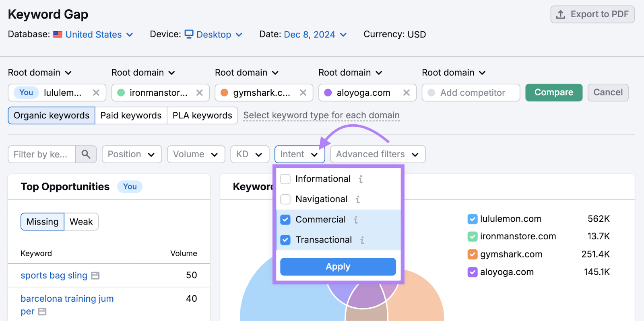
Task: Open Root domain dropdown above Add competitor
Action: click(x=454, y=73)
